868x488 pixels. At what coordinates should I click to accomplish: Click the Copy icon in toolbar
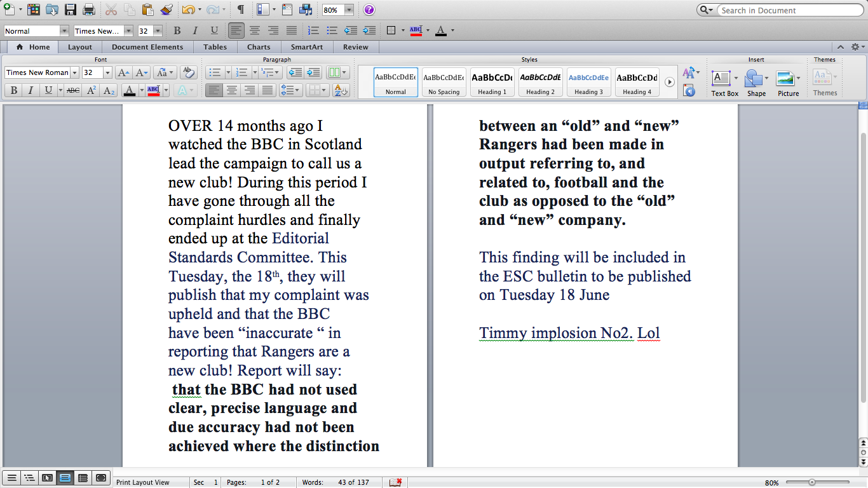(130, 10)
